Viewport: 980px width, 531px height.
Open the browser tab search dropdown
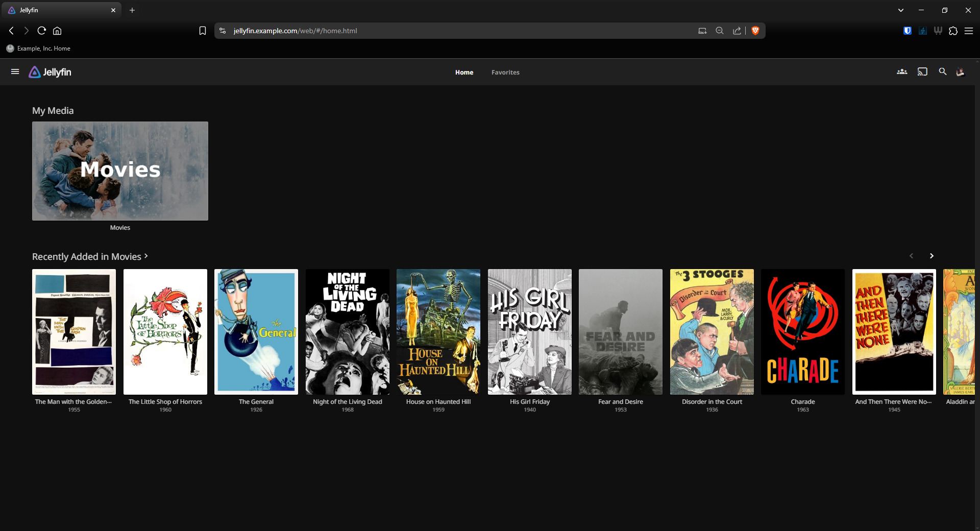pos(901,10)
